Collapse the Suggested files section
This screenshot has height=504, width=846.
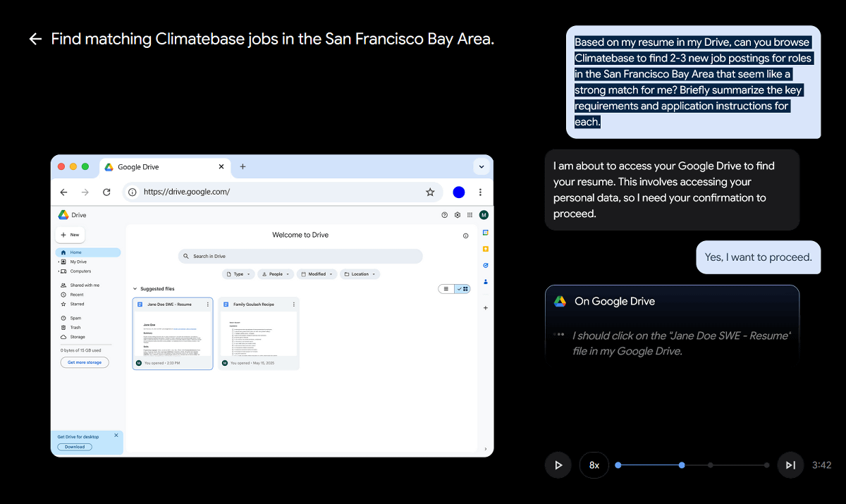pos(135,289)
